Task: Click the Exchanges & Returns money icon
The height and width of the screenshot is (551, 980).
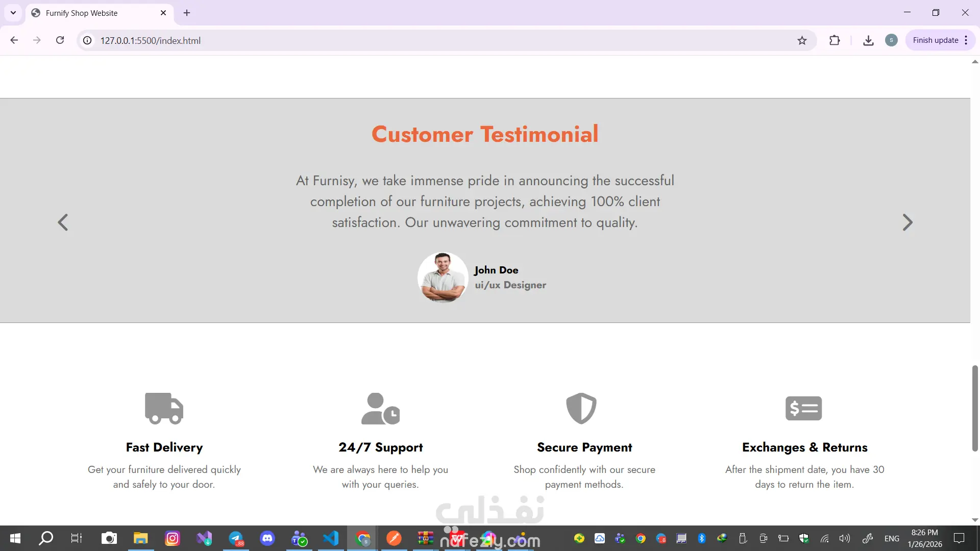Action: coord(803,408)
